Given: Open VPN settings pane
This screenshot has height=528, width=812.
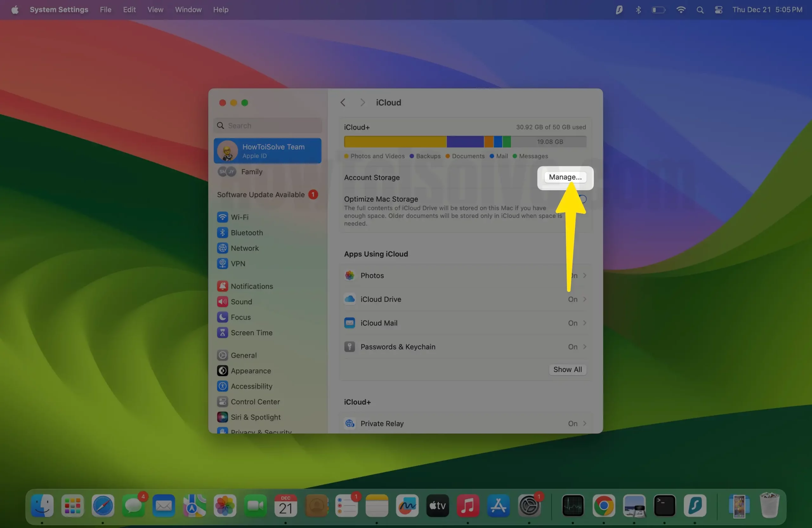Looking at the screenshot, I should pos(267,264).
